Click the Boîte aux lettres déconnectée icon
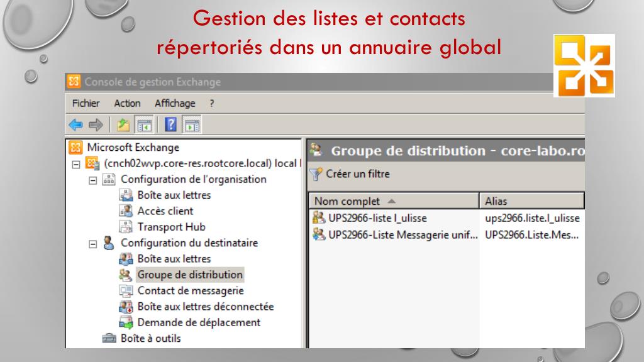 pyautogui.click(x=126, y=307)
